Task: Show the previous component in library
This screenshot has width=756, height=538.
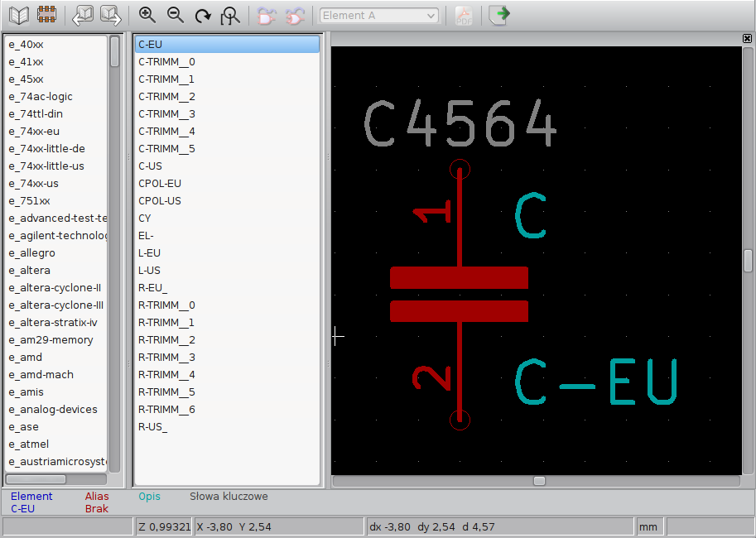Action: tap(83, 15)
